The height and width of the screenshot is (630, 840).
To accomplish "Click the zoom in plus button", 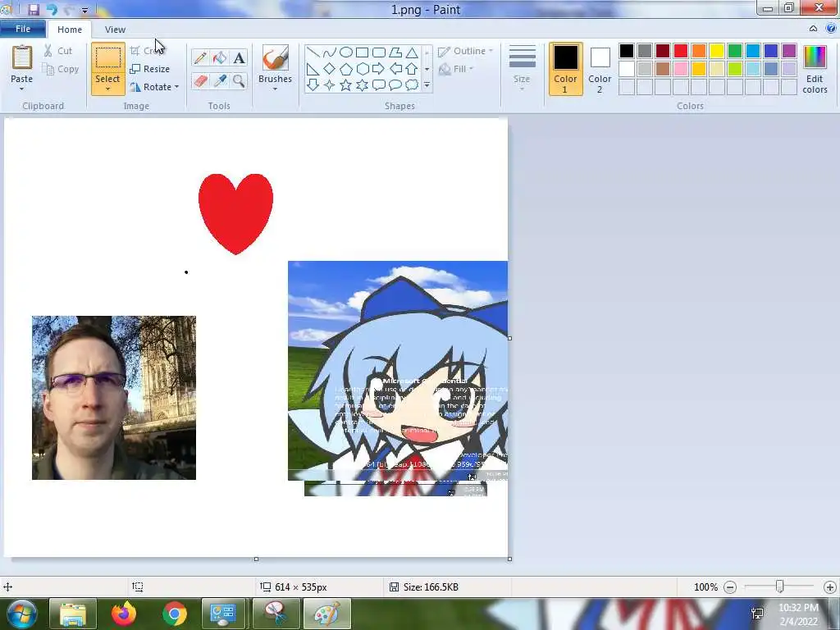I will [830, 587].
